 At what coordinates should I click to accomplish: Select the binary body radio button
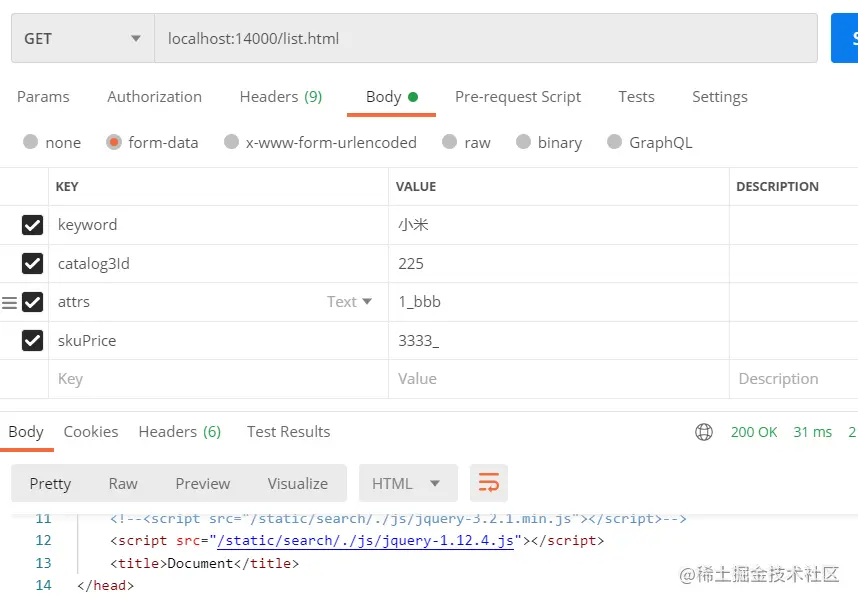(524, 142)
